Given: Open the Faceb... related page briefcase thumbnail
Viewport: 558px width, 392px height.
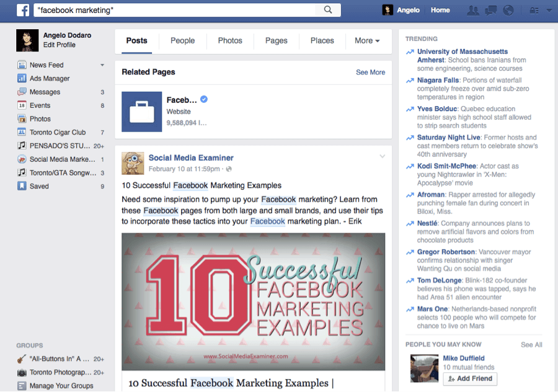Looking at the screenshot, I should [141, 112].
